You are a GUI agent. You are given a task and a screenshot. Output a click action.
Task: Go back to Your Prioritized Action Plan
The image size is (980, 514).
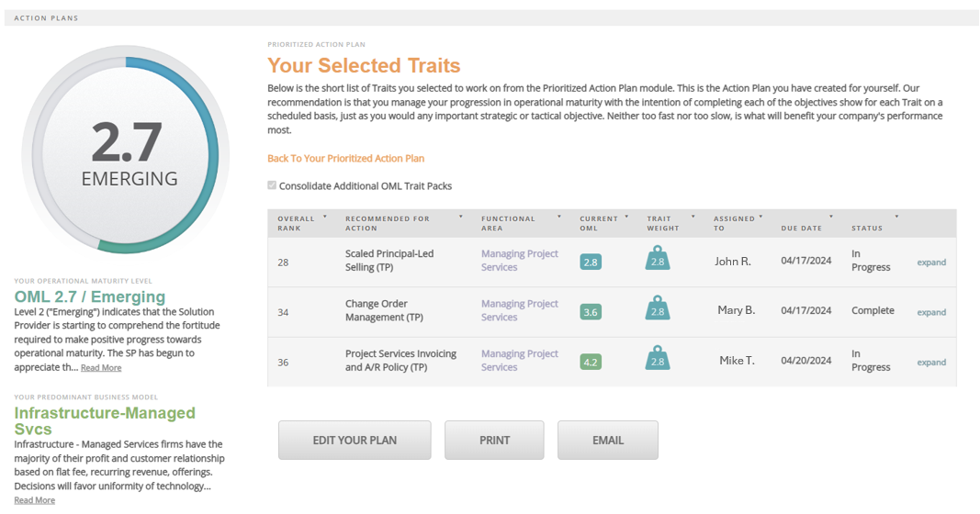tap(345, 158)
